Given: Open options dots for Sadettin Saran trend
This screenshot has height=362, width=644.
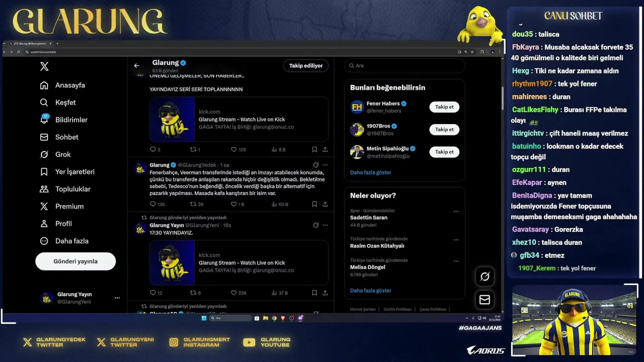Looking at the screenshot, I should pos(456,212).
